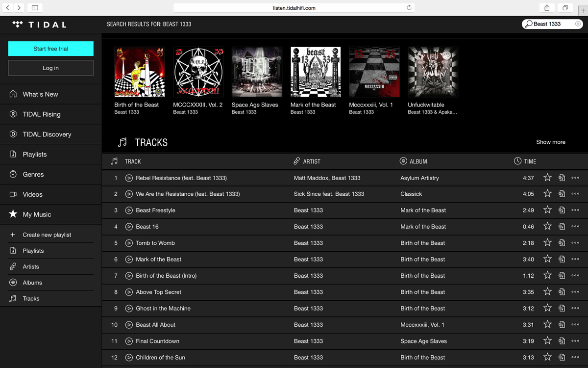Viewport: 588px width, 368px height.
Task: Clear the Beast 1333 search field
Action: 578,24
